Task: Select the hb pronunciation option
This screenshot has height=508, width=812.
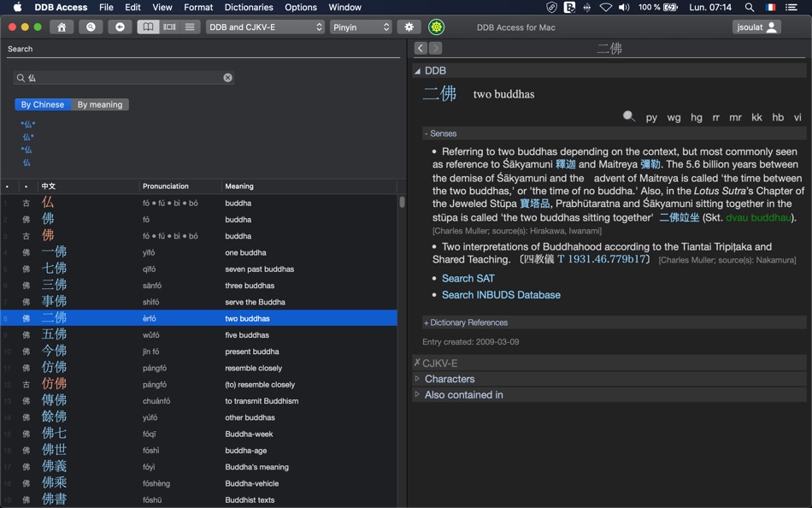Action: coord(778,118)
